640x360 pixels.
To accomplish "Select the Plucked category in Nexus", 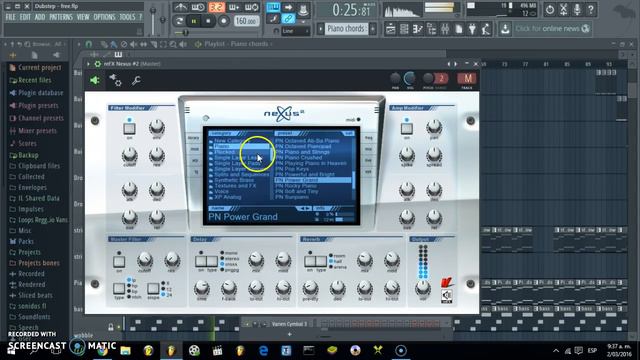I will point(224,152).
